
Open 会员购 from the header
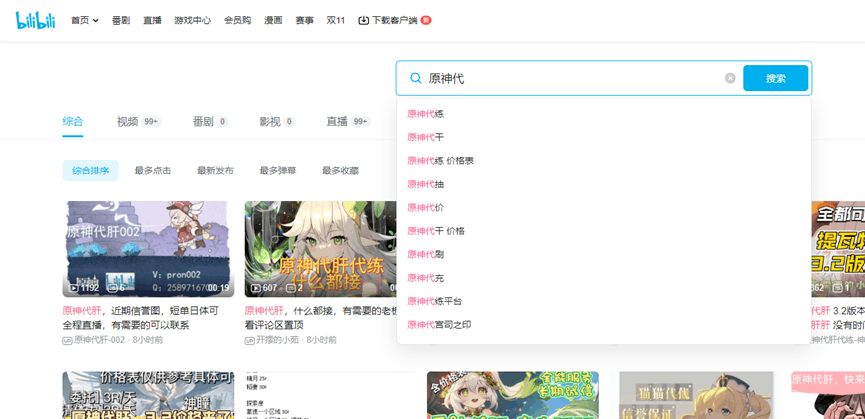tap(237, 20)
